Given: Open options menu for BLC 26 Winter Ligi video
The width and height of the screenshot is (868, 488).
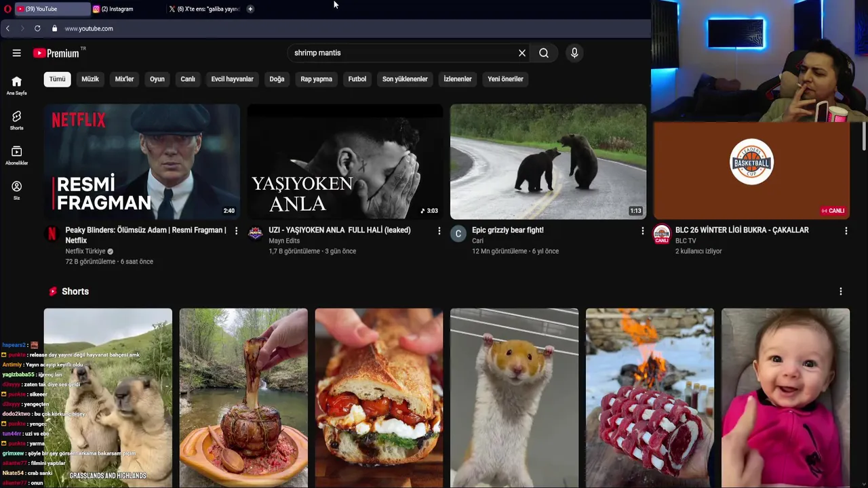Looking at the screenshot, I should pos(846,231).
